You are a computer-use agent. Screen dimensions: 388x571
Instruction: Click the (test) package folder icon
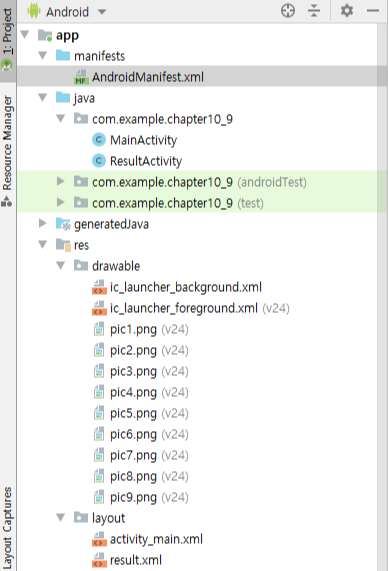(81, 202)
